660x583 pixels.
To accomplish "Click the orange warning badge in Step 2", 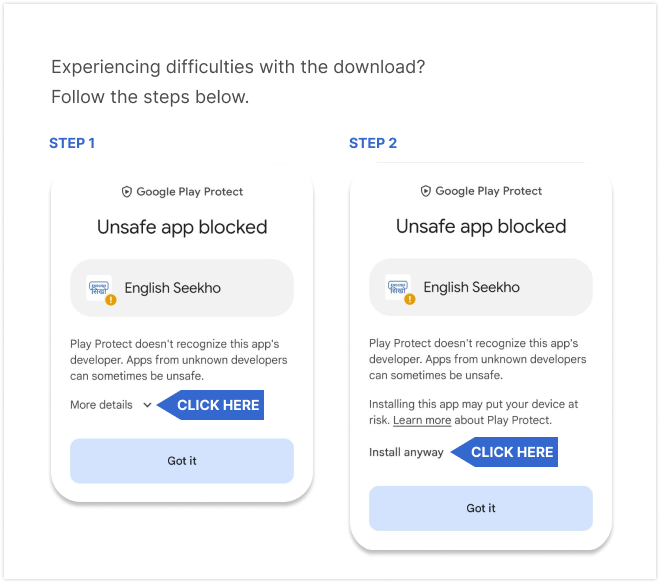I will coord(410,299).
